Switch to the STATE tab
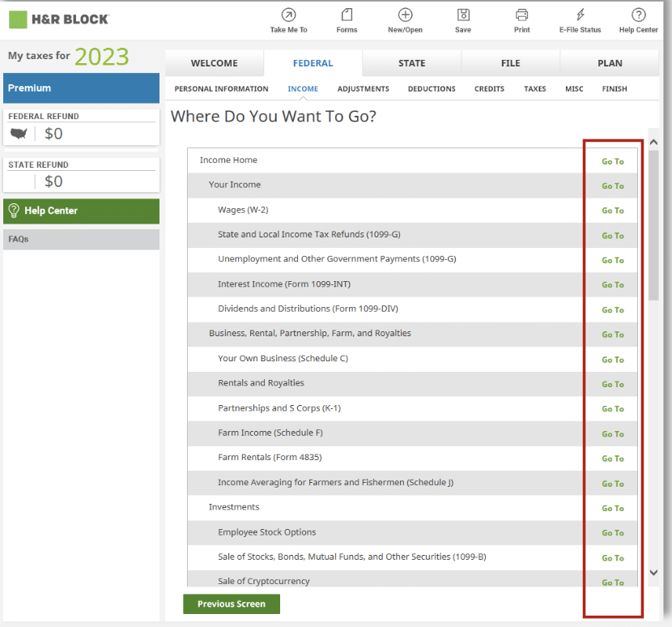The width and height of the screenshot is (672, 627). 411,62
